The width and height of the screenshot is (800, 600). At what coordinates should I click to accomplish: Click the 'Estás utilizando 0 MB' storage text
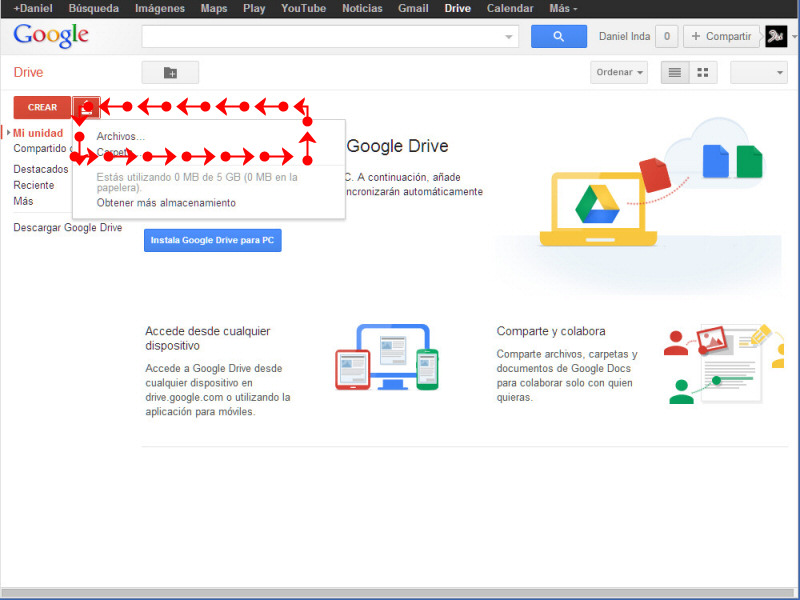click(x=197, y=182)
